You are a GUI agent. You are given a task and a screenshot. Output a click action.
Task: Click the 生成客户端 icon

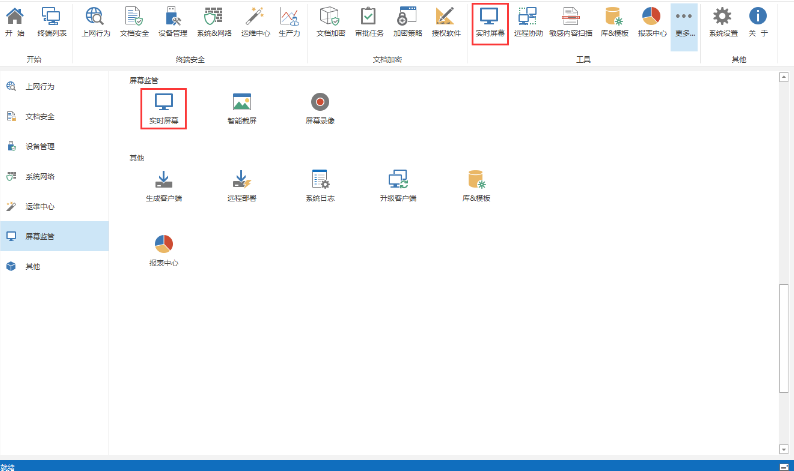tap(164, 185)
